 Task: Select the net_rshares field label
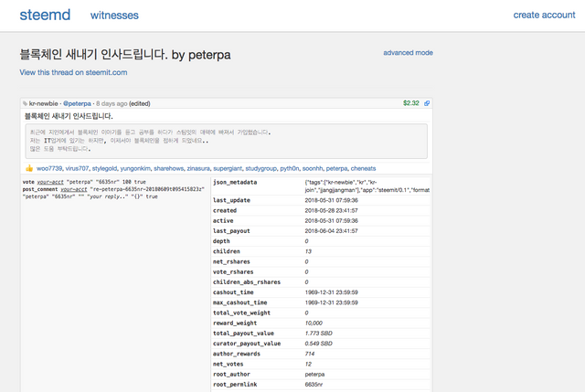[231, 261]
